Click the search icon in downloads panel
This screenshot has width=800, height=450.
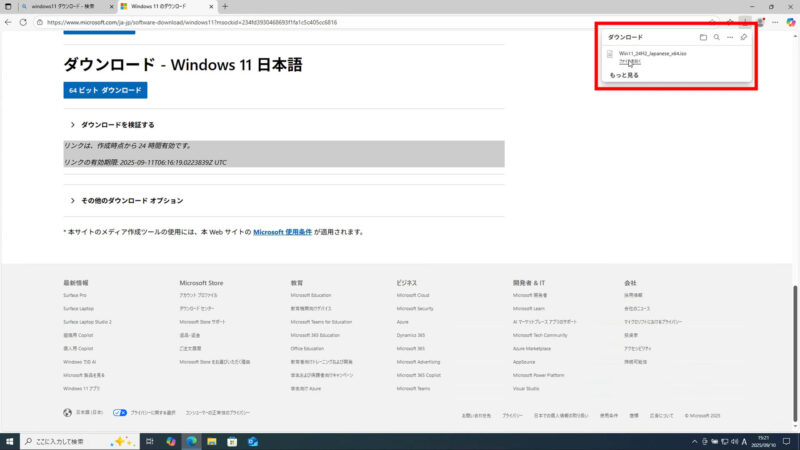point(716,37)
